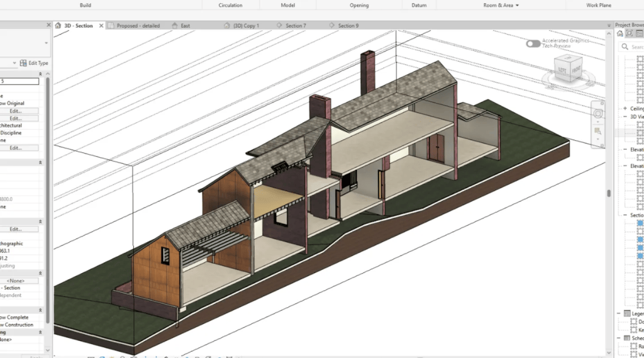Click the Properties panel vertical scrollbar
Image resolution: width=644 pixels, height=358 pixels.
point(48,200)
